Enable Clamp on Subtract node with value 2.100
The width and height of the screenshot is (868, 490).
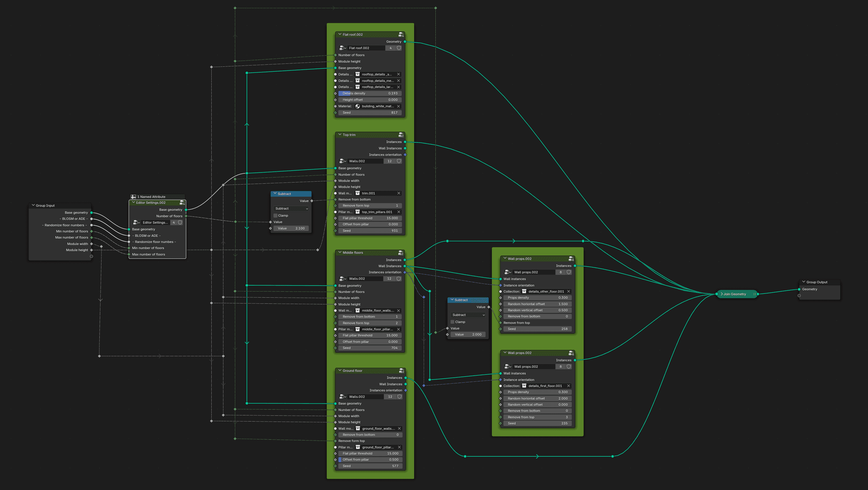pos(275,215)
